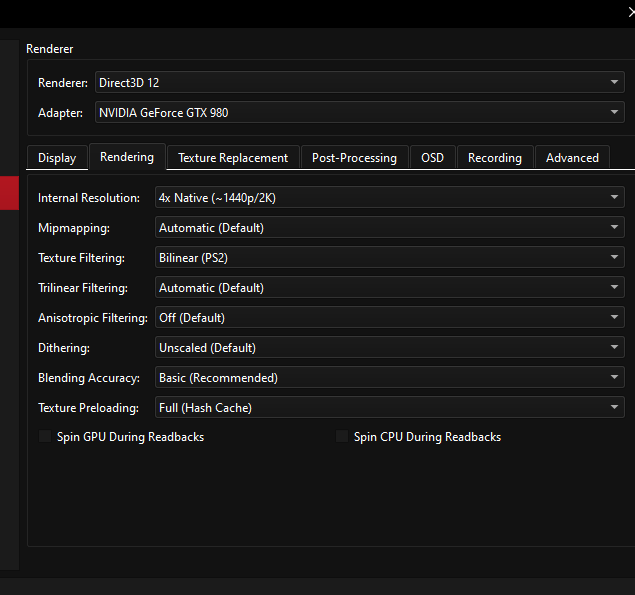Screen dimensions: 635x595
Task: Open the Texture Preloading dropdown
Action: [390, 407]
